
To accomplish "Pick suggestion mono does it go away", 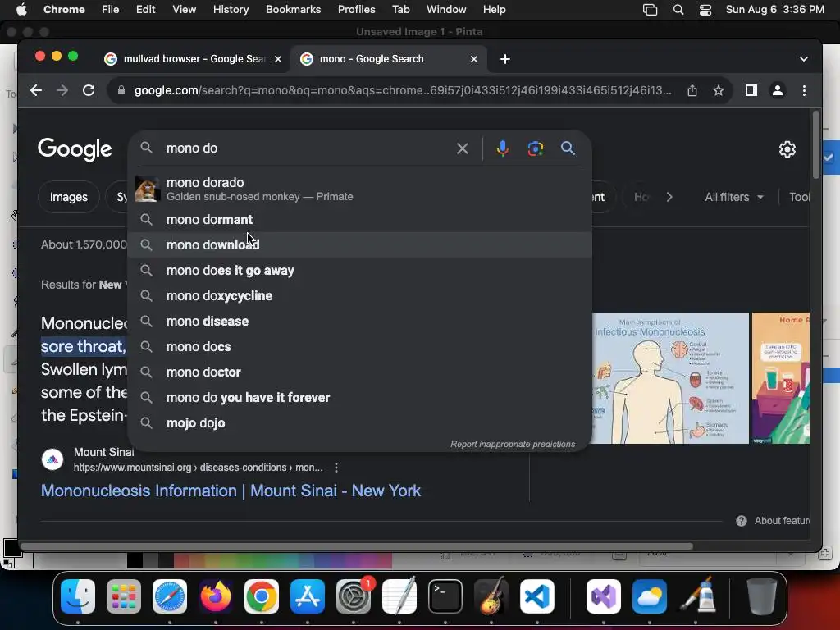I will (x=359, y=271).
